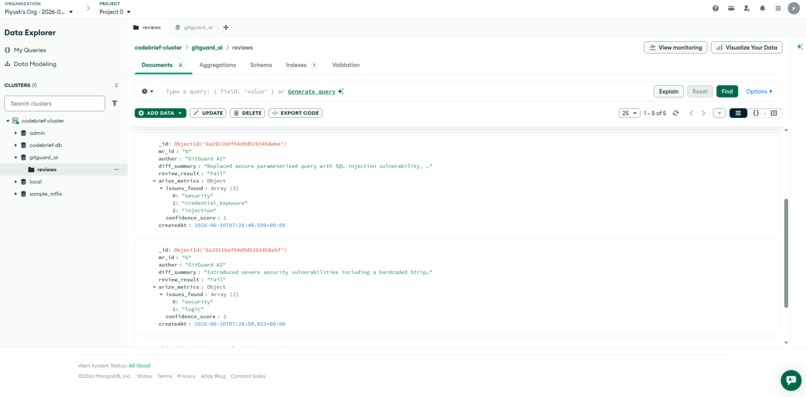806x397 pixels.
Task: Collapse the codebrief-cluster tree node
Action: pos(8,121)
